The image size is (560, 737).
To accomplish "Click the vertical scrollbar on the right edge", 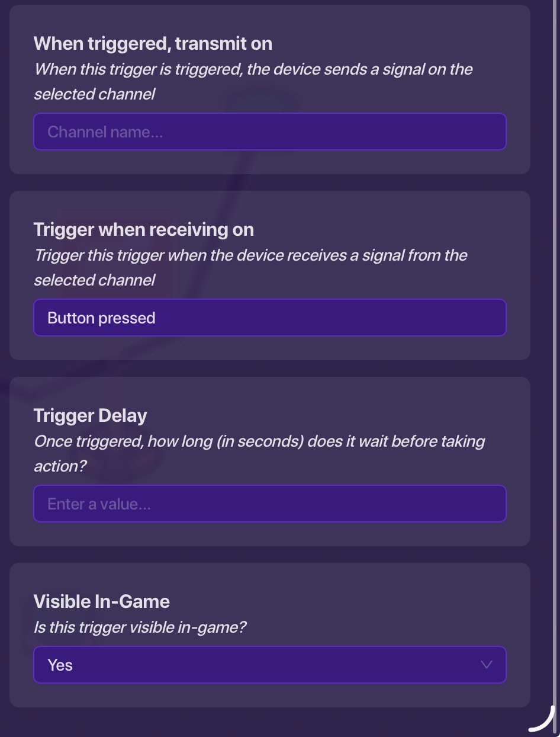I will pos(555,355).
